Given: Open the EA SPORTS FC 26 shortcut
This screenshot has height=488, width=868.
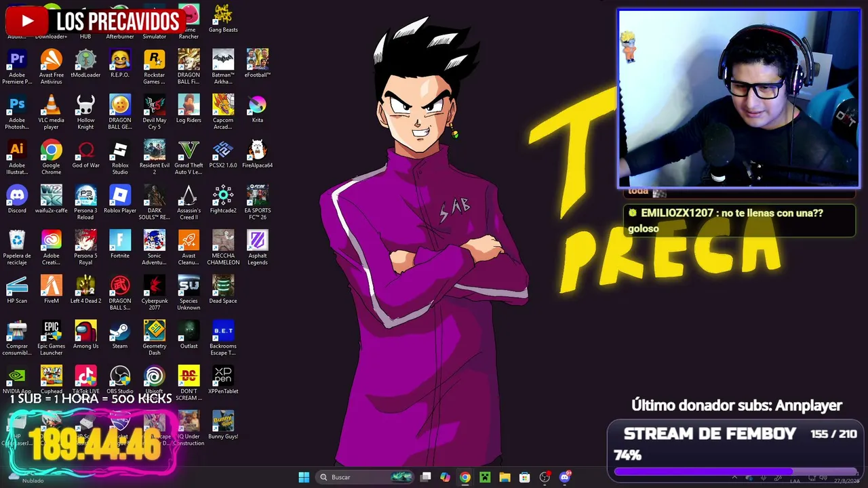Looking at the screenshot, I should point(258,202).
